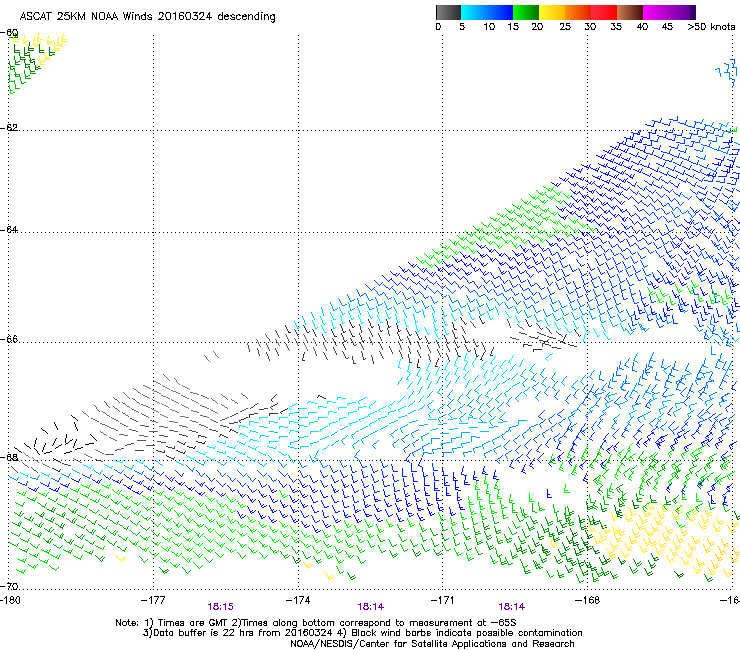This screenshot has width=740, height=650.
Task: Click the latitude label -62
Action: tap(9, 127)
